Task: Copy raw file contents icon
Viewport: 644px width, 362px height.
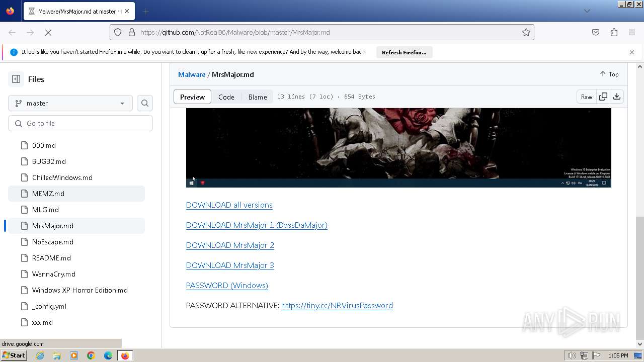Action: click(x=603, y=97)
